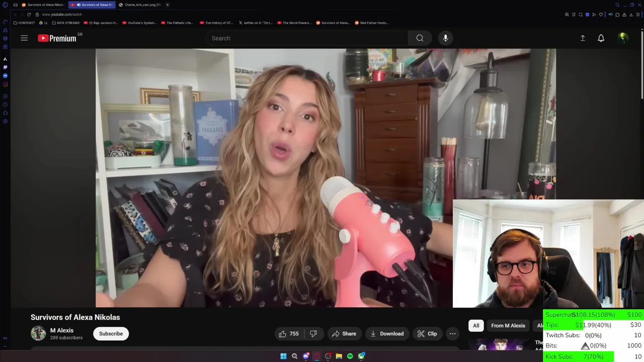Image resolution: width=644 pixels, height=362 pixels.
Task: Open Spotify from the taskbar
Action: (350, 356)
